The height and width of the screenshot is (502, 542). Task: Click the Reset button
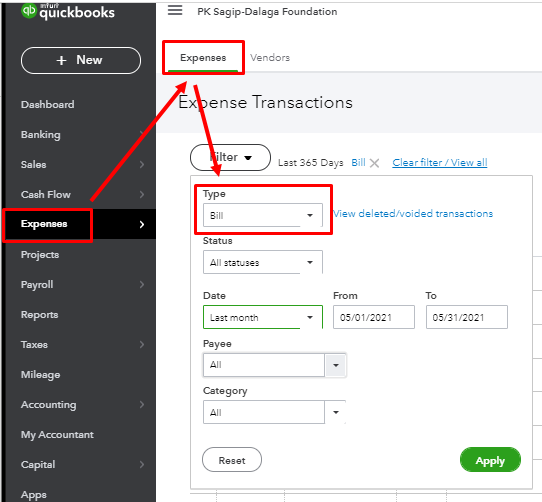232,460
